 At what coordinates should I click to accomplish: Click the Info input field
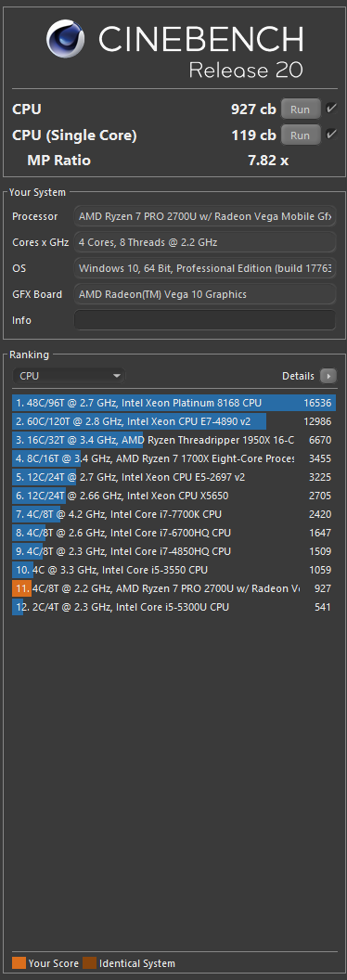point(205,320)
